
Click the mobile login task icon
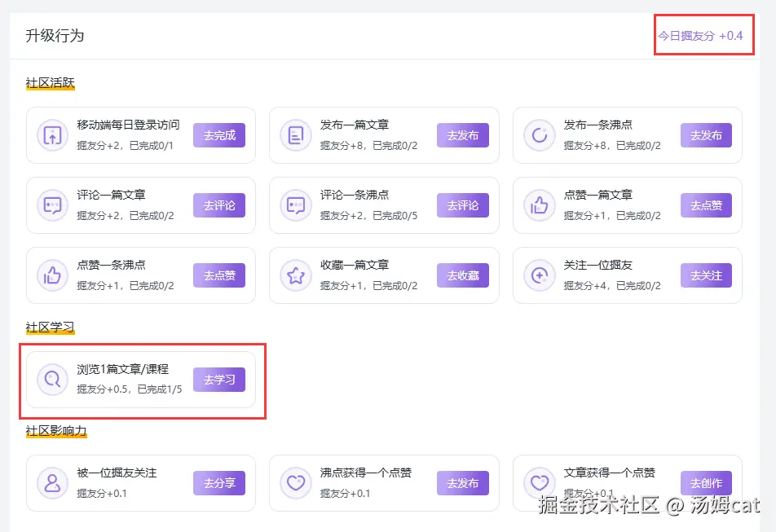pyautogui.click(x=52, y=135)
